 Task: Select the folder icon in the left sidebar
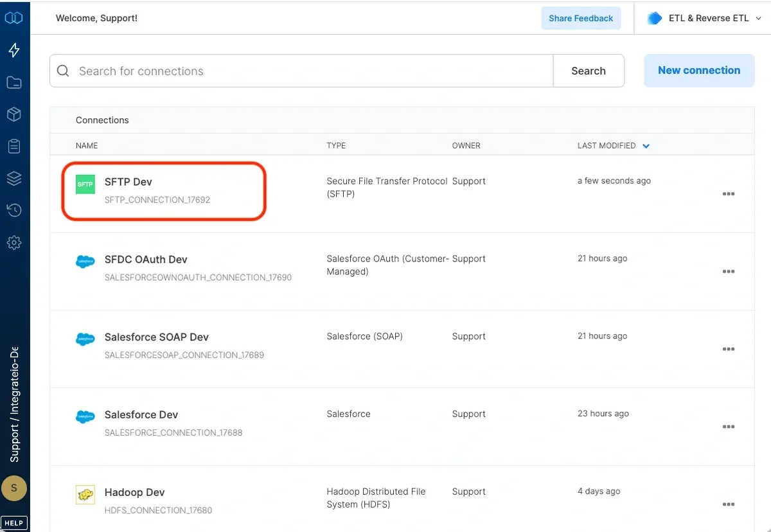pos(14,82)
